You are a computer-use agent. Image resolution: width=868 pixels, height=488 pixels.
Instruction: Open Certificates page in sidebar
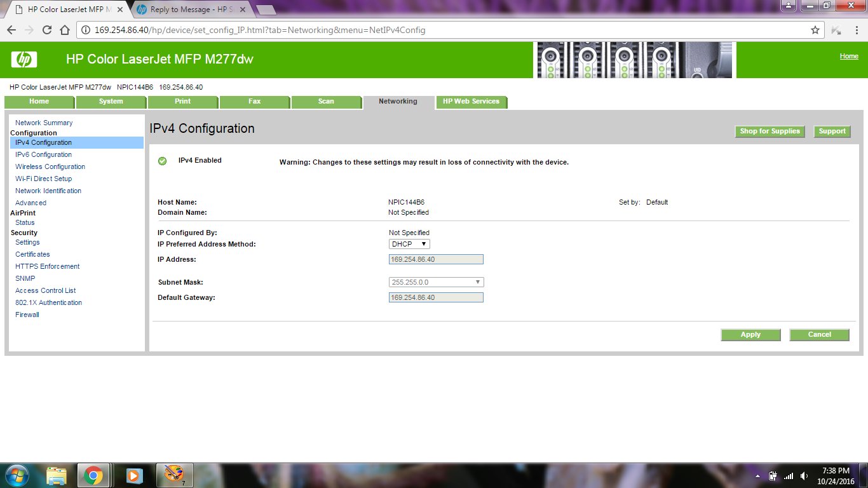coord(32,255)
